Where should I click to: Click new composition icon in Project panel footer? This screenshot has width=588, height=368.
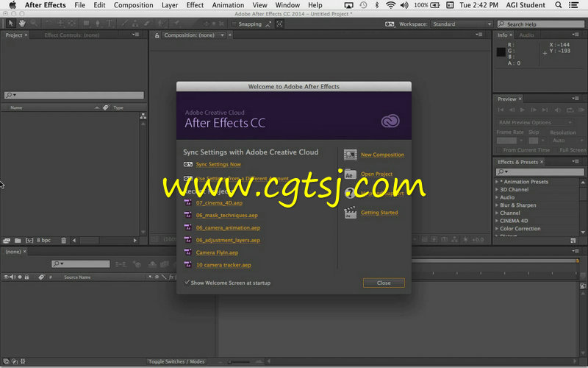point(29,241)
